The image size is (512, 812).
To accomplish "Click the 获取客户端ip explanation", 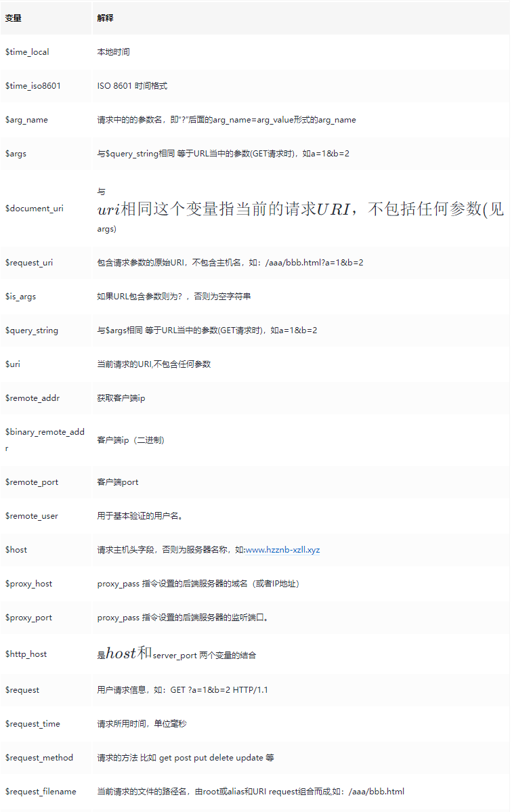I will point(121,398).
